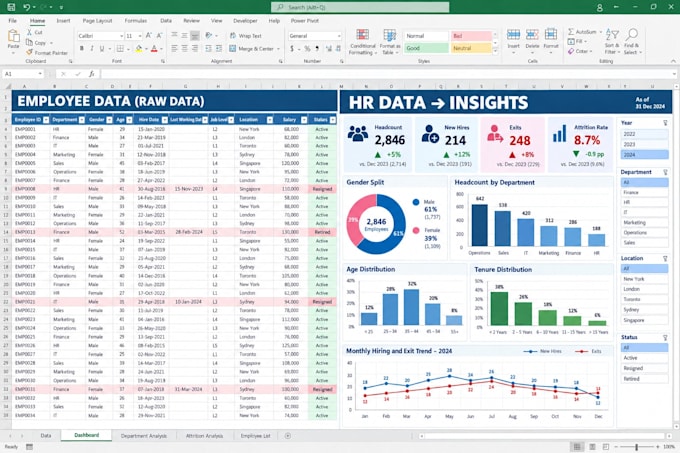Apply Comma Style format

(x=317, y=49)
